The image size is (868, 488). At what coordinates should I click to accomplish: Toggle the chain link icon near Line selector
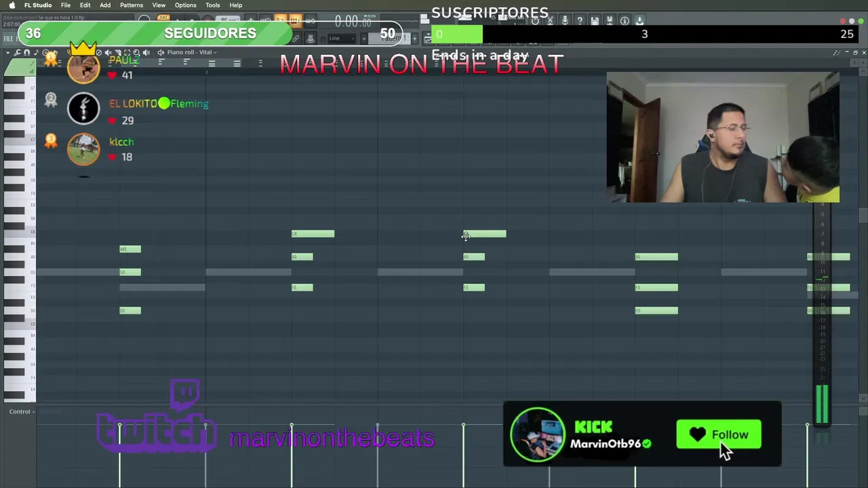(x=295, y=39)
